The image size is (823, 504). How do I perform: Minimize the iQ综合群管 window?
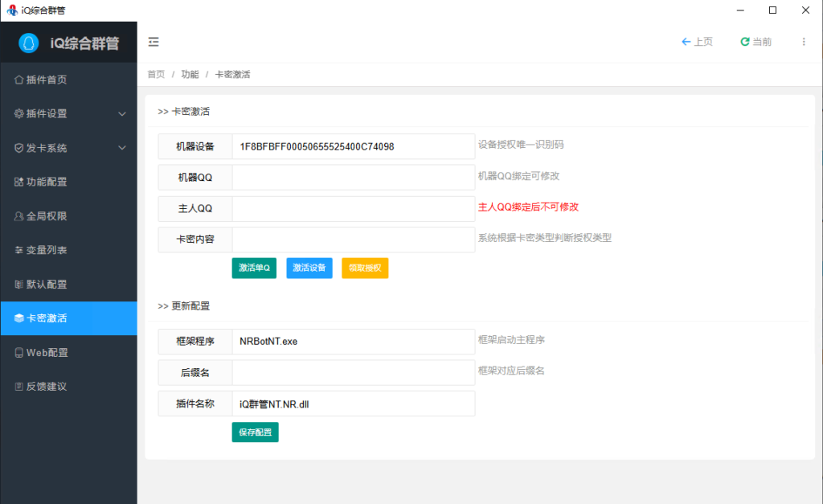[740, 10]
